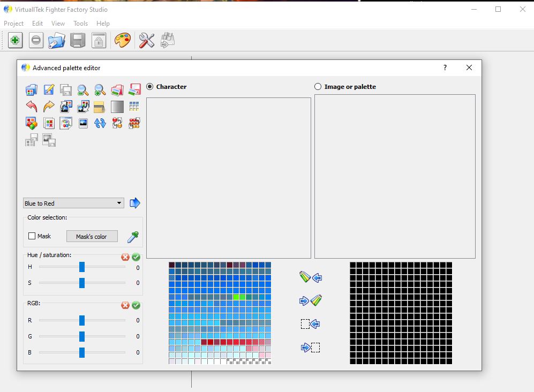Viewport: 534px width, 392px height.
Task: Click pencils with left arrow copy icon
Action: [310, 277]
